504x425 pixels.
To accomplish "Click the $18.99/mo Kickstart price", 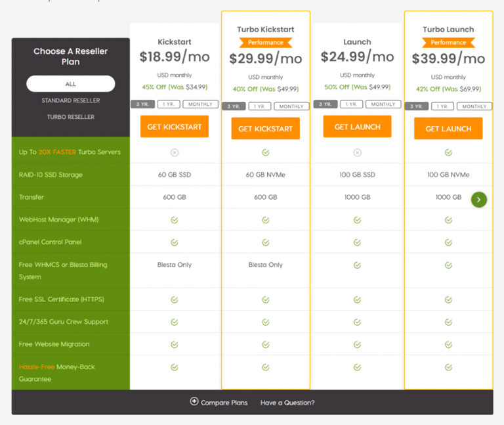I will (175, 57).
